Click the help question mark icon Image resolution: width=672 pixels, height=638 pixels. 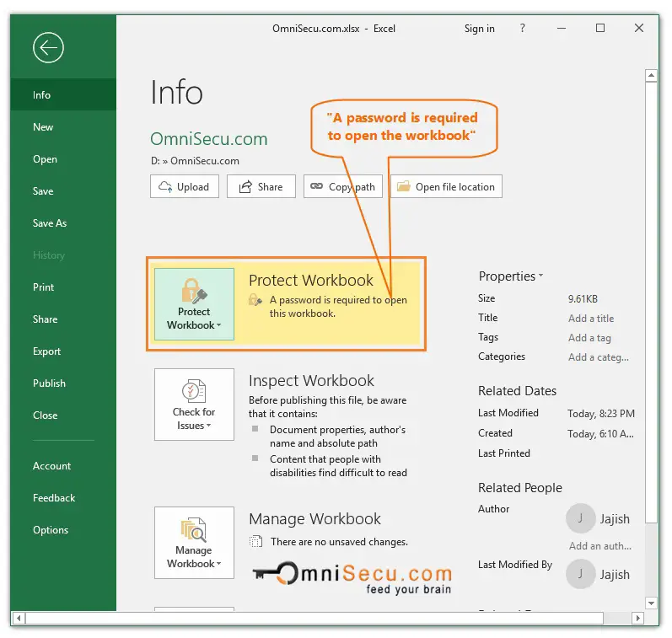[522, 29]
